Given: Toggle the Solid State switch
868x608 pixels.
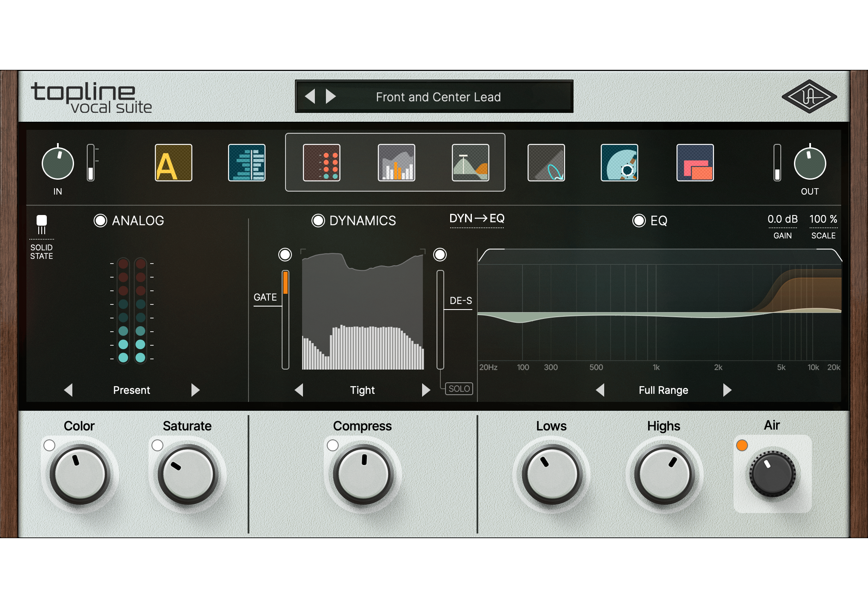Looking at the screenshot, I should coord(42,224).
